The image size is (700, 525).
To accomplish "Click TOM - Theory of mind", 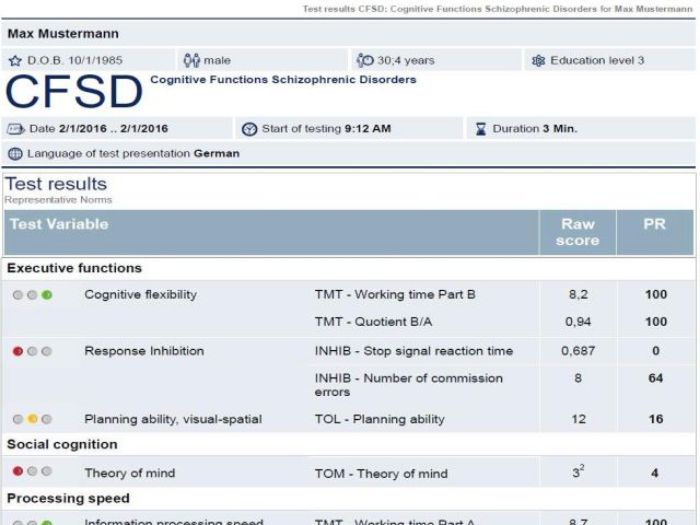I will pos(381,474).
